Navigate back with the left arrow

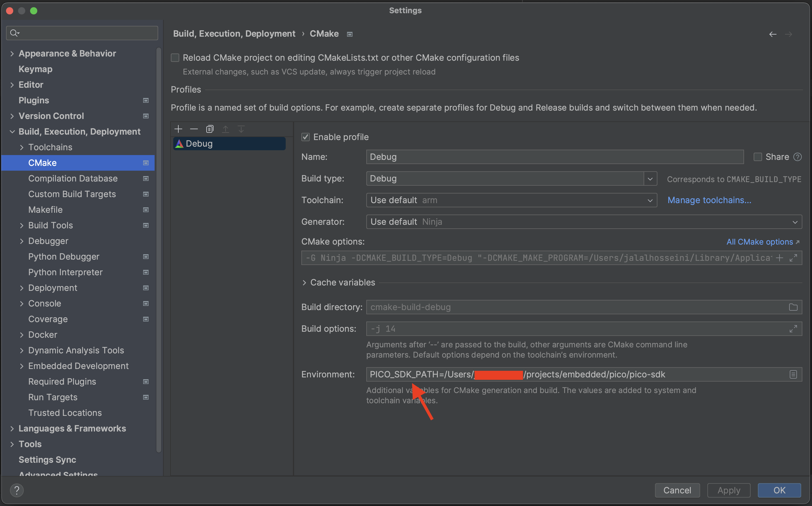773,34
